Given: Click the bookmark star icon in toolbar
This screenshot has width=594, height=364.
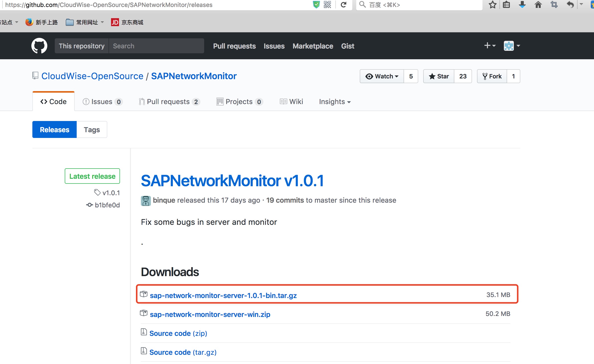Looking at the screenshot, I should pos(492,5).
